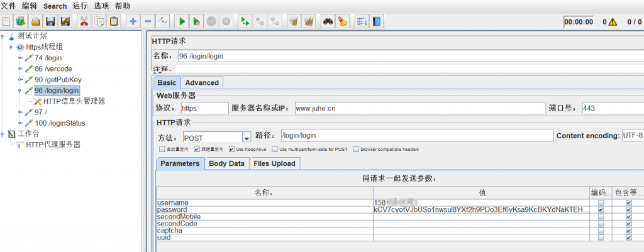This screenshot has height=252, width=644.
Task: Click the 名称 name input field
Action: pyautogui.click(x=411, y=56)
